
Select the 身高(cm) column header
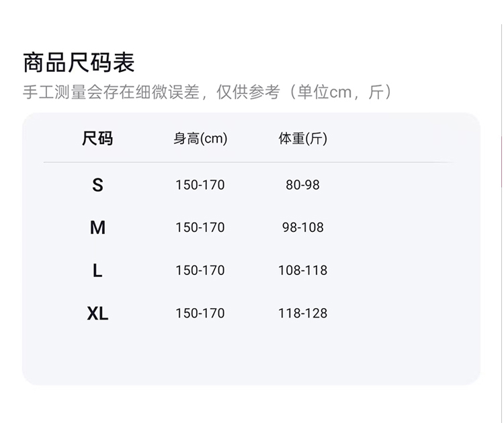[200, 139]
